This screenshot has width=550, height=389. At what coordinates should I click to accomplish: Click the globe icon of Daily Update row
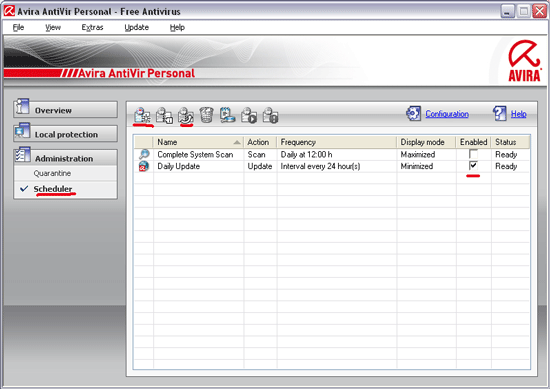pyautogui.click(x=144, y=166)
